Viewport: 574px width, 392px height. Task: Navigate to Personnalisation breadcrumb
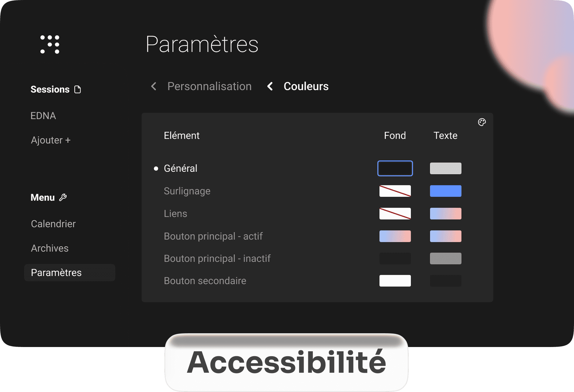[x=209, y=86]
